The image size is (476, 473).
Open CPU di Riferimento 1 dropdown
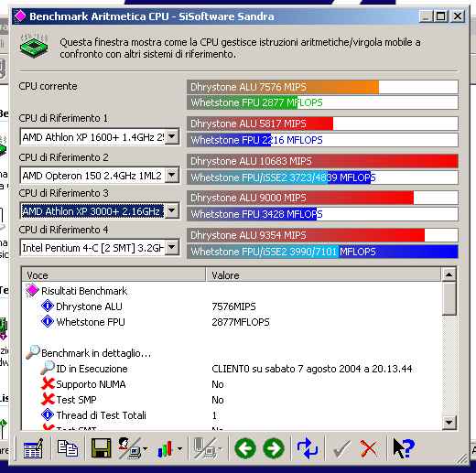[x=172, y=136]
